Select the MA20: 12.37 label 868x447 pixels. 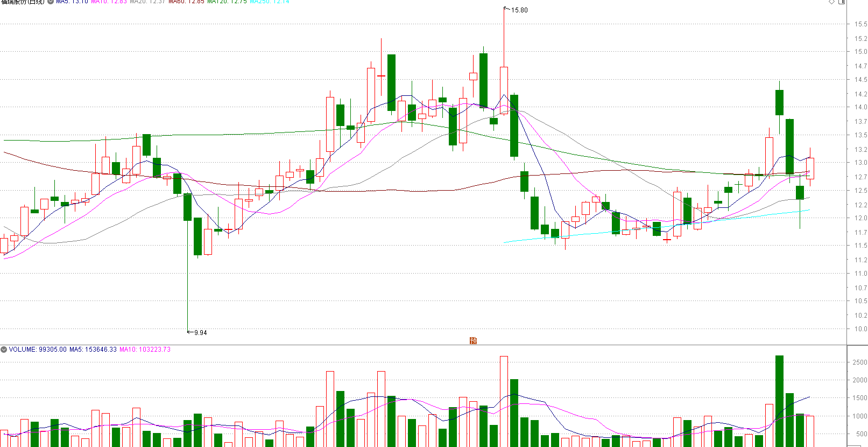click(x=147, y=2)
